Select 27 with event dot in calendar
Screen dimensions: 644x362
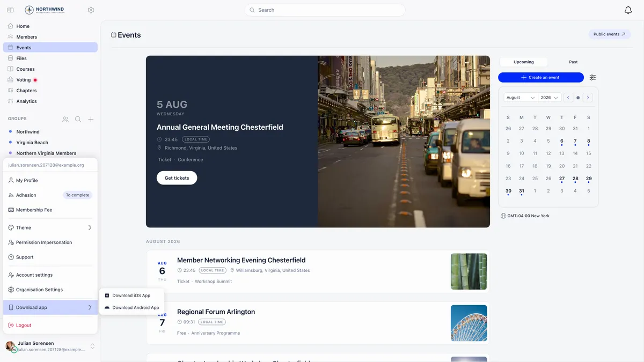coord(562,179)
